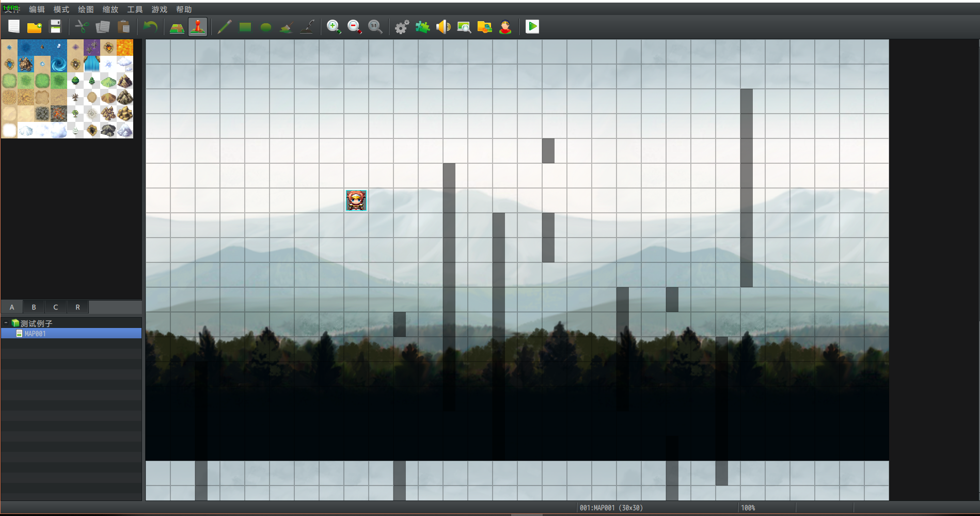Select the Ellipse drawing tool
Screen dimensions: 980x516
[x=266, y=27]
